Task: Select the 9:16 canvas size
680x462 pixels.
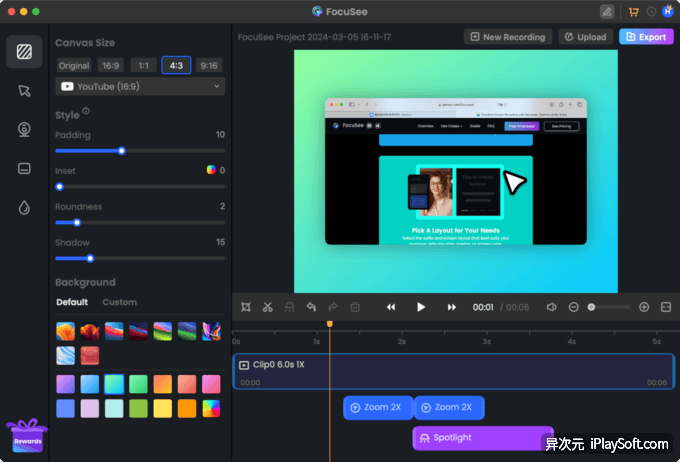Action: pos(209,66)
